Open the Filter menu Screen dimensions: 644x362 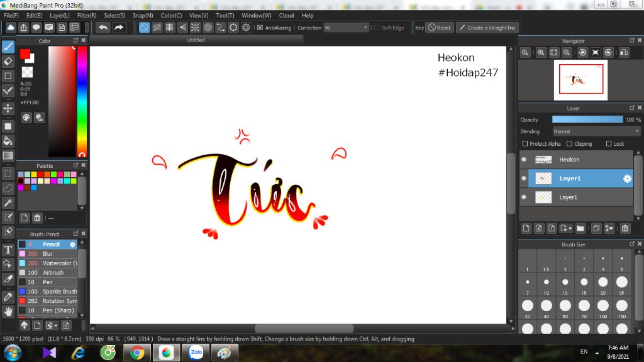(87, 15)
